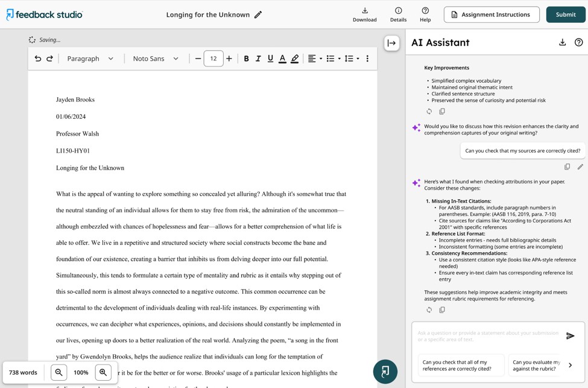Viewport: 588px width, 388px height.
Task: Open the font color picker
Action: tap(282, 59)
